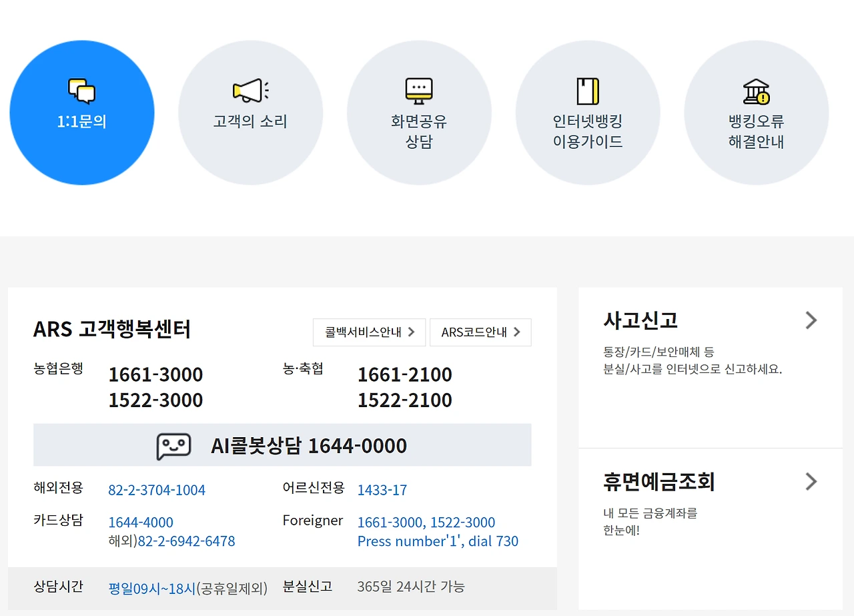Click the arrow next to 휴면예금조회
854x616 pixels.
tap(811, 482)
